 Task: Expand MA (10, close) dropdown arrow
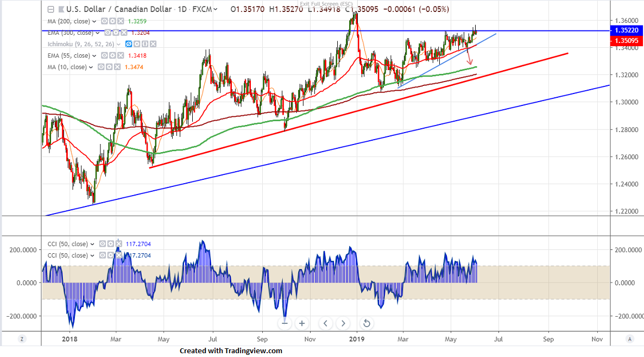[x=91, y=67]
